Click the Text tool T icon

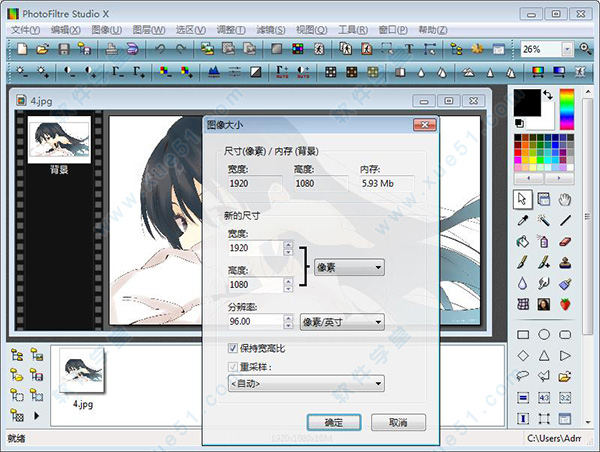(x=409, y=49)
